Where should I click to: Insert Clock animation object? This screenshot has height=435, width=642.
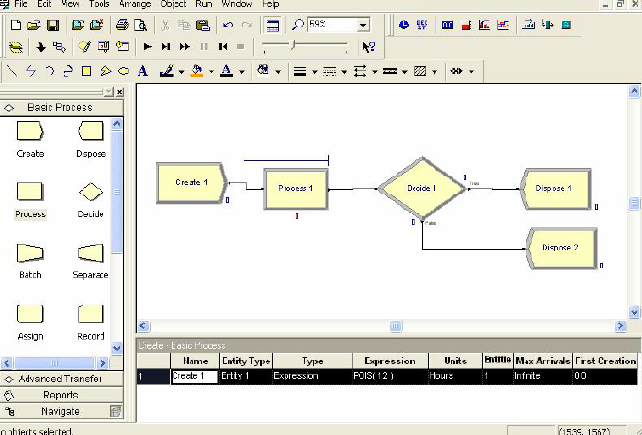pyautogui.click(x=404, y=25)
